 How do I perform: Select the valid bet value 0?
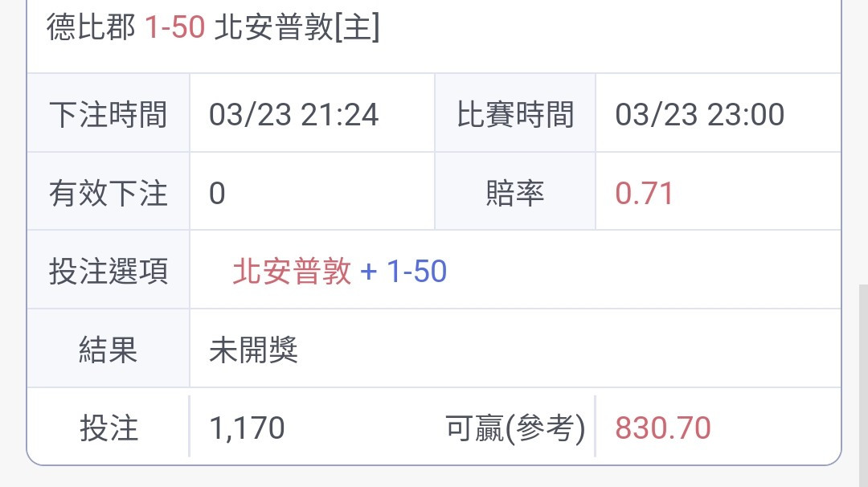[x=218, y=193]
